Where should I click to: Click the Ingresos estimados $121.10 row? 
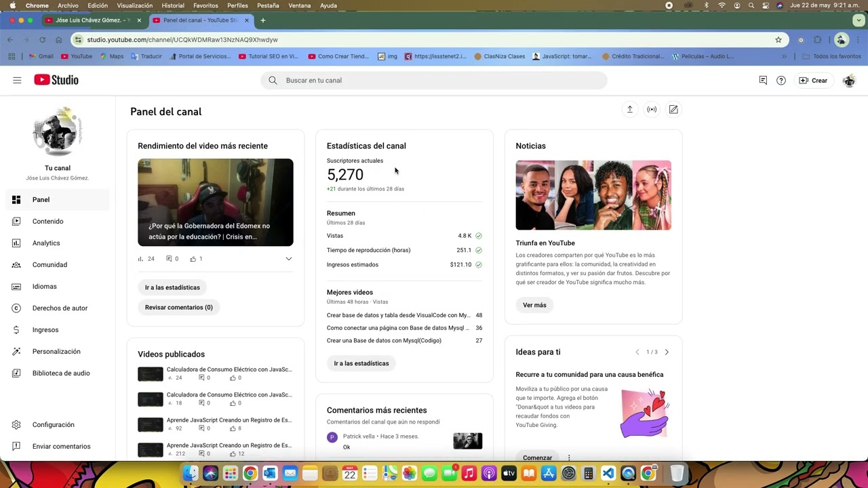pyautogui.click(x=404, y=264)
